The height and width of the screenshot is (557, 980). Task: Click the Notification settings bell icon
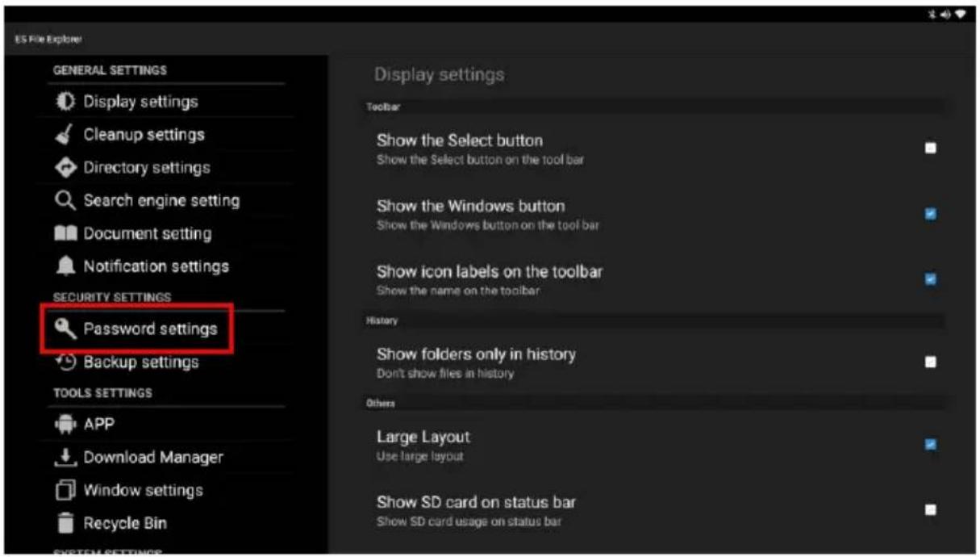(x=65, y=266)
